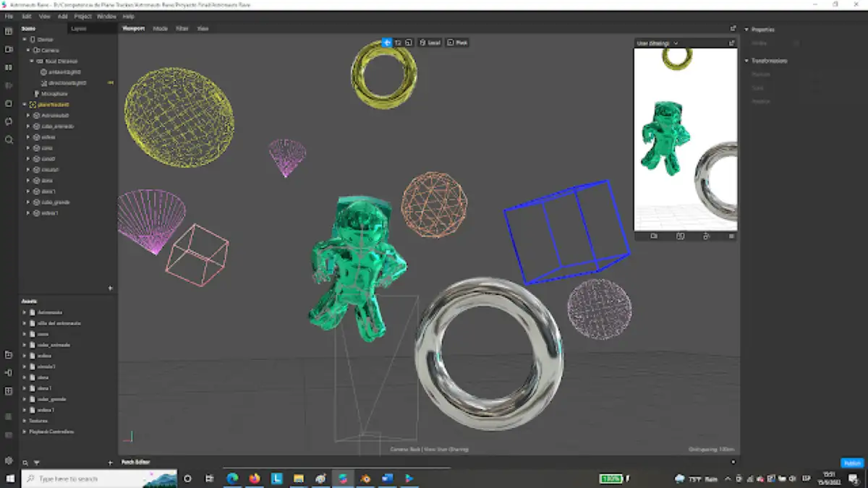Click the Publish button
The width and height of the screenshot is (868, 488).
(852, 463)
